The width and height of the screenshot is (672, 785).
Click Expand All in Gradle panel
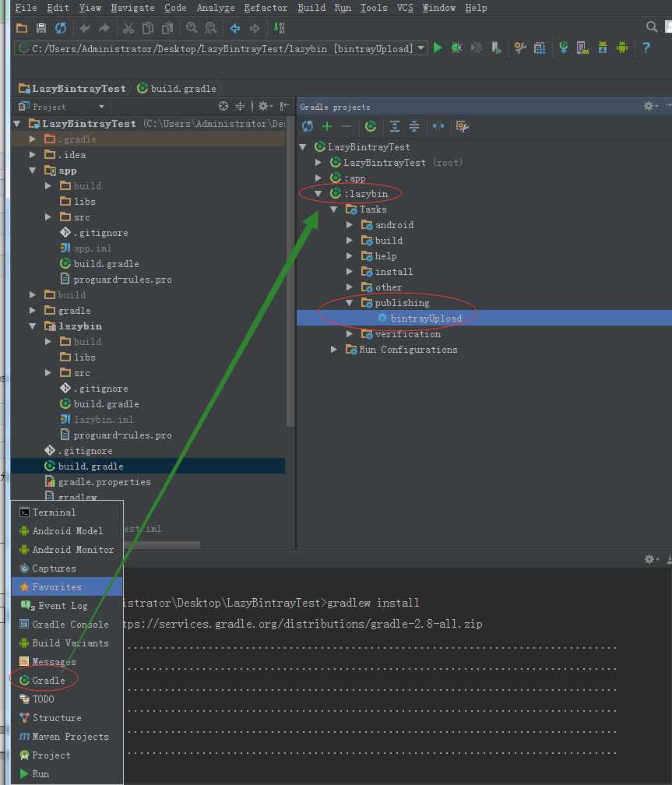click(x=395, y=126)
